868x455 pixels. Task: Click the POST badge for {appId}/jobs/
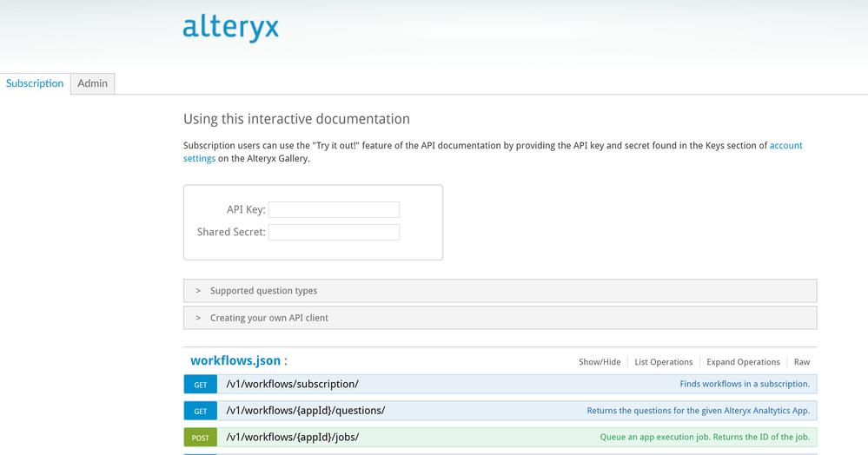[x=201, y=438]
